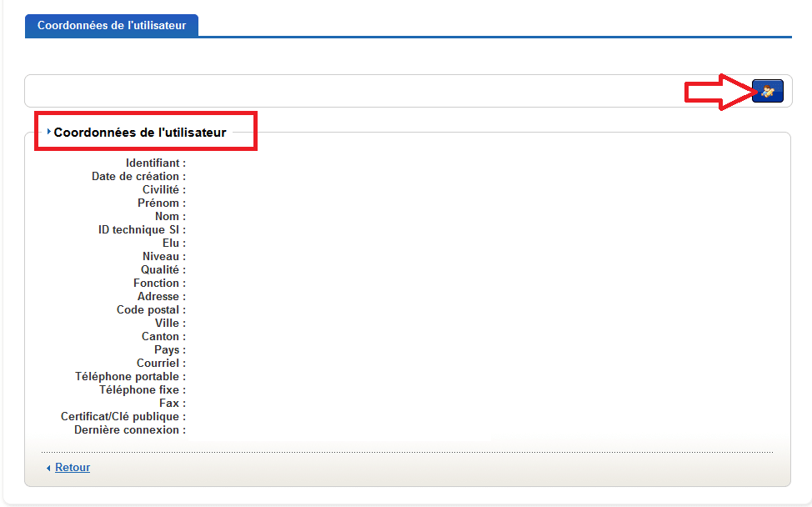Click the Fonction label

[159, 284]
